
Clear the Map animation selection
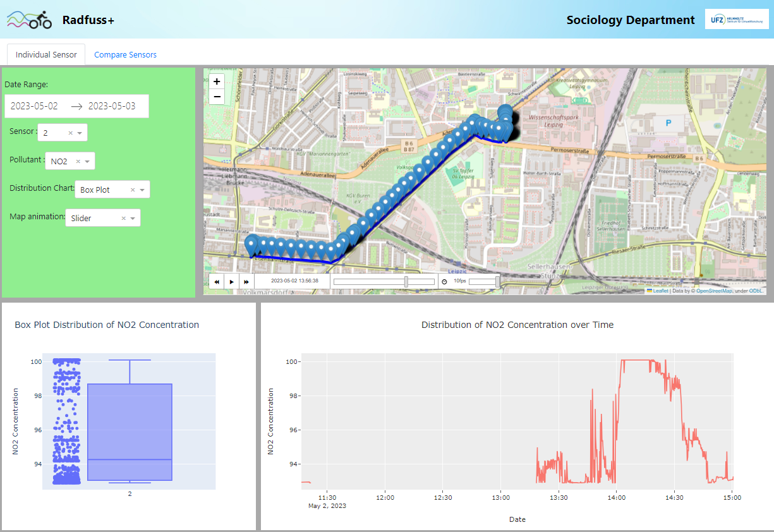click(x=124, y=218)
